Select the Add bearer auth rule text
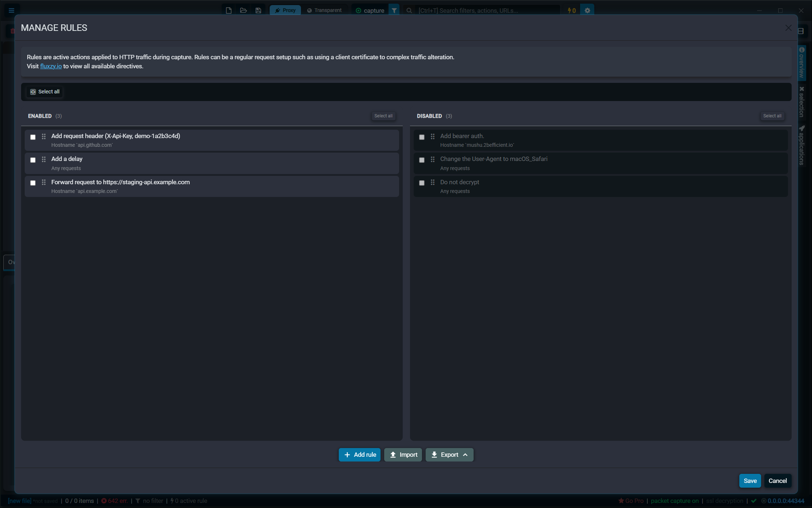 point(462,136)
